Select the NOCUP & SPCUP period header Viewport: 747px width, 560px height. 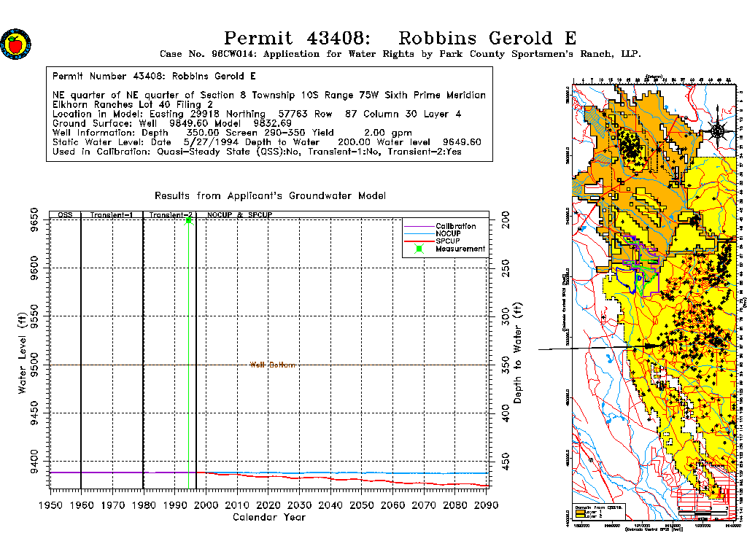[x=239, y=215]
